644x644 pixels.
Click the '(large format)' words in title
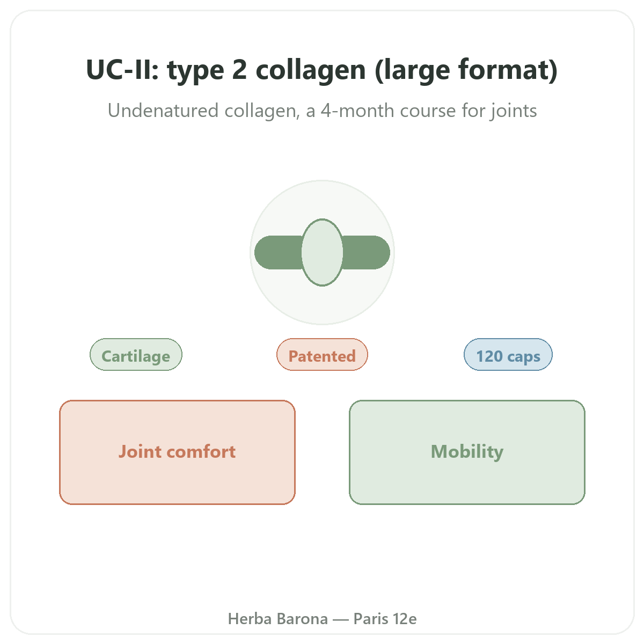point(466,70)
